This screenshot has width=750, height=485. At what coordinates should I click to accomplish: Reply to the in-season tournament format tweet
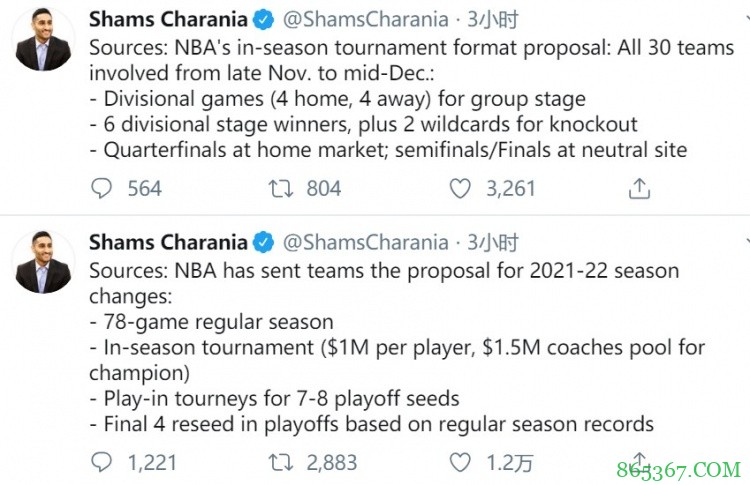pos(102,188)
